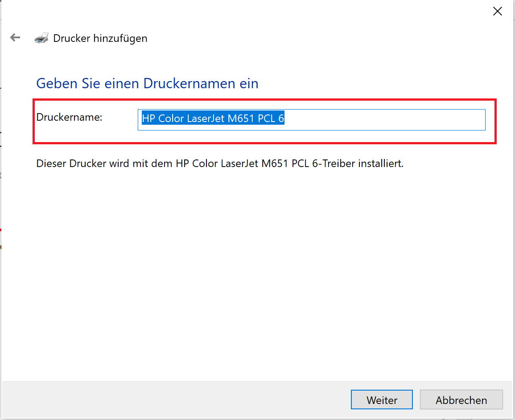Click the Abbrechen button
The height and width of the screenshot is (420, 515).
coord(461,400)
